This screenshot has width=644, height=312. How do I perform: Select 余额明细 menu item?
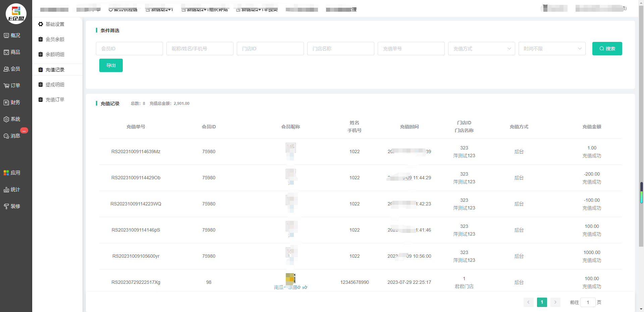coord(55,54)
